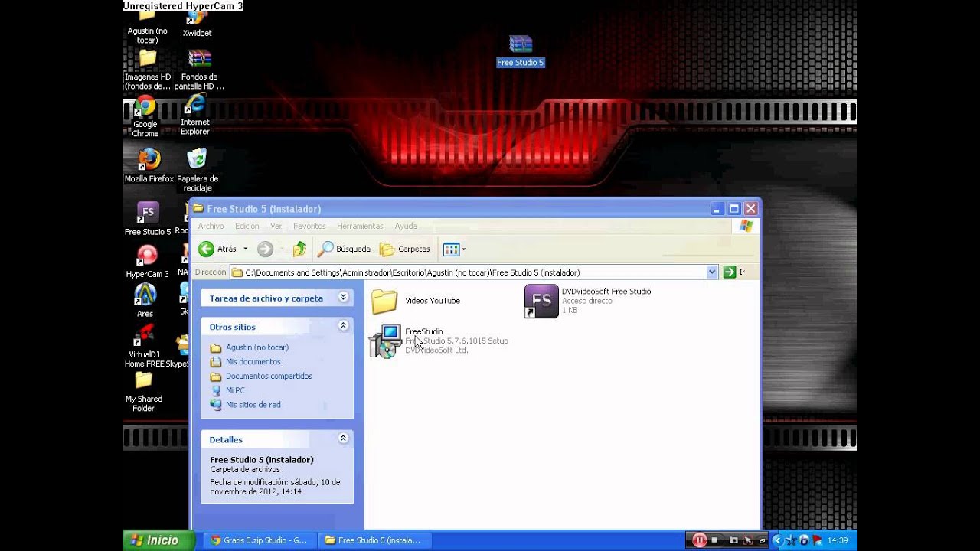Screen dimensions: 980x551
Task: Click Free Studio 5.7.6.1015 Setup description text
Action: (457, 341)
